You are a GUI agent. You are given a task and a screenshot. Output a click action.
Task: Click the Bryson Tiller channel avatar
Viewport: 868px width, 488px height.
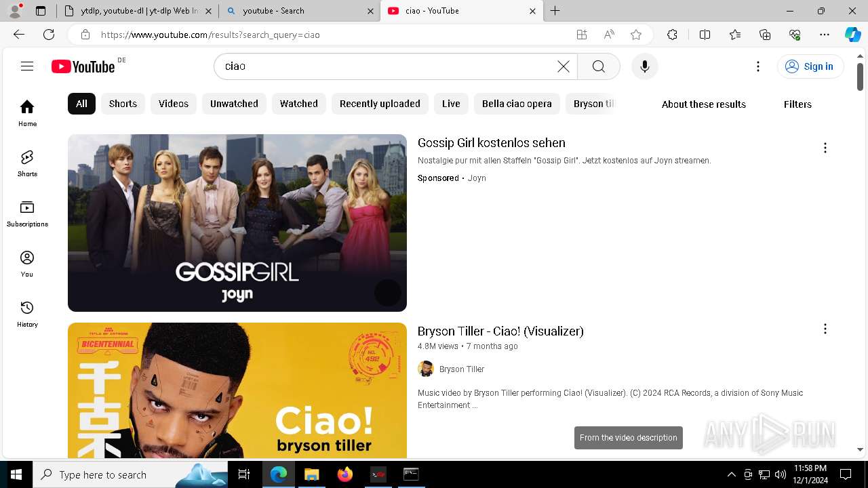click(x=426, y=369)
